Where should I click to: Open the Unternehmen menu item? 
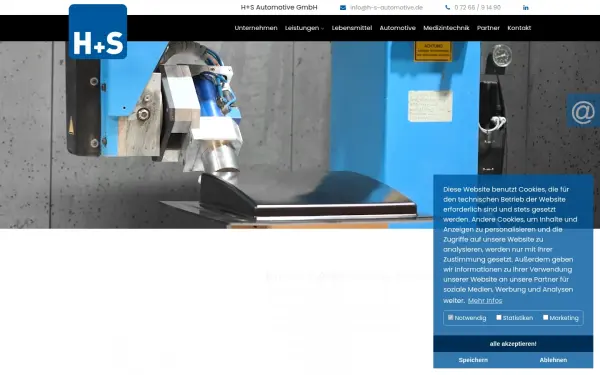(x=256, y=28)
